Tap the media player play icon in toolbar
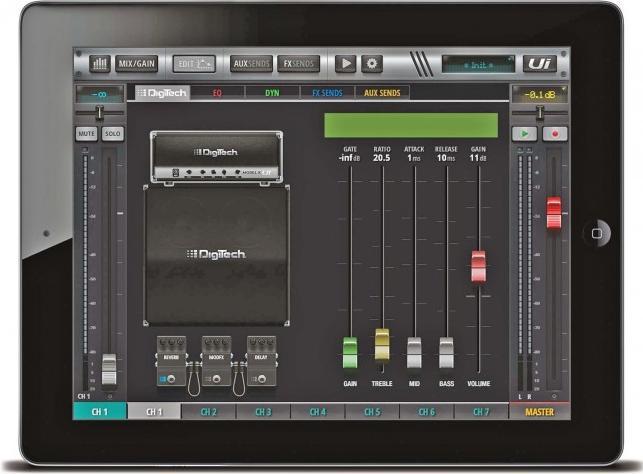This screenshot has height=474, width=643. tap(346, 64)
